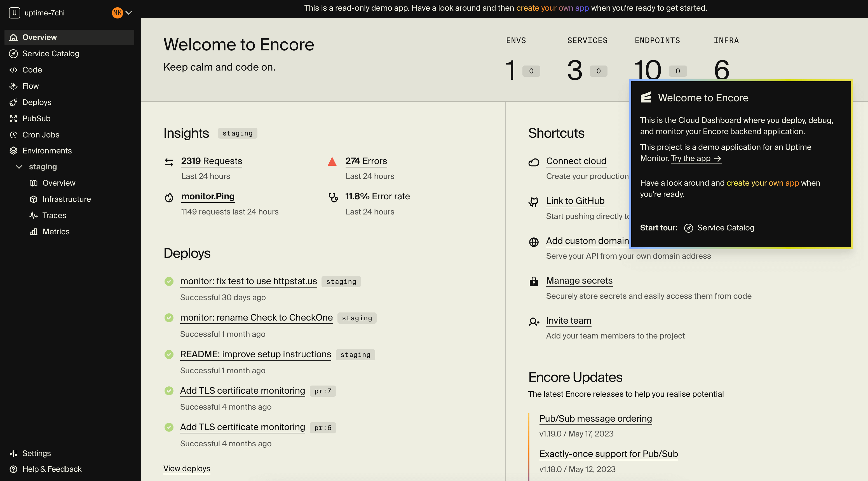This screenshot has width=868, height=481.
Task: Open the monitor.Ping endpoint link
Action: point(208,197)
